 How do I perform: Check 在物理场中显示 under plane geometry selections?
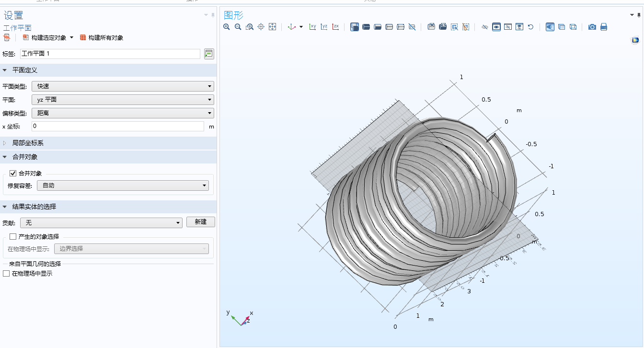6,274
